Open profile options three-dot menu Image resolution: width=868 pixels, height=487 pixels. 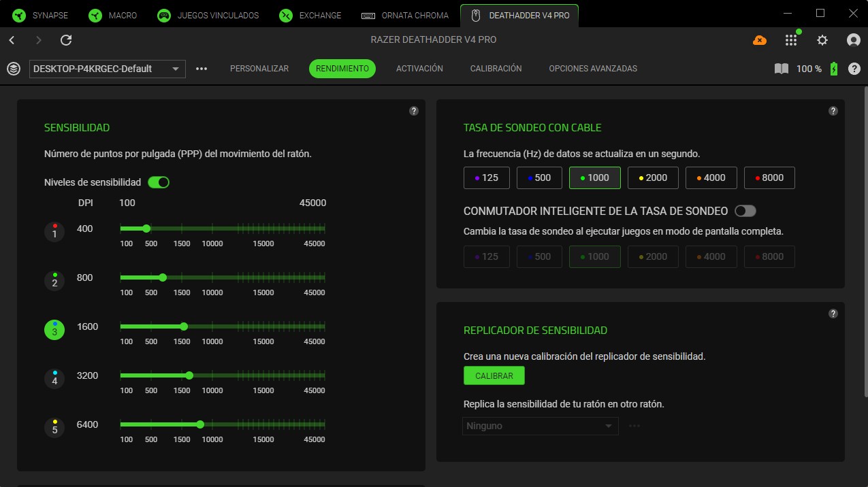(202, 69)
